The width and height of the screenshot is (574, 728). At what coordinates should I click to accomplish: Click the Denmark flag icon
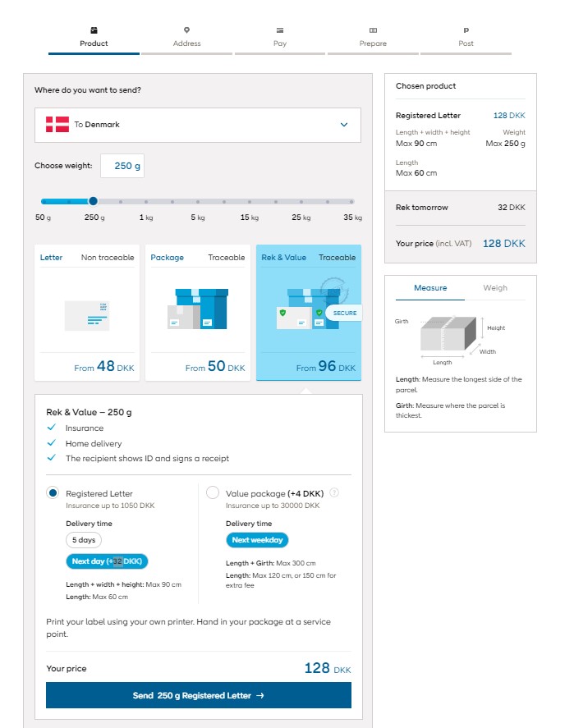(57, 125)
